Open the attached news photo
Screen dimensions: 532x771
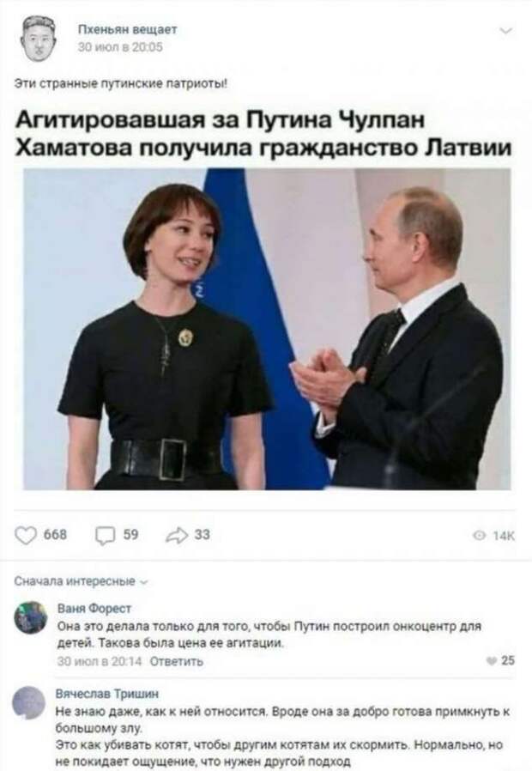coord(267,329)
